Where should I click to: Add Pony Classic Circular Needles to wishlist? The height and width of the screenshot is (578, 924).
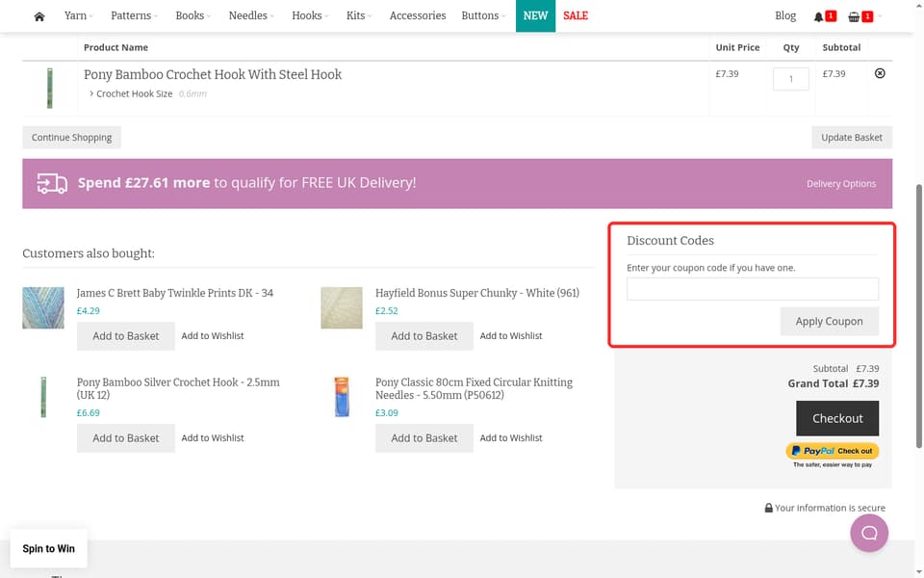coord(511,437)
